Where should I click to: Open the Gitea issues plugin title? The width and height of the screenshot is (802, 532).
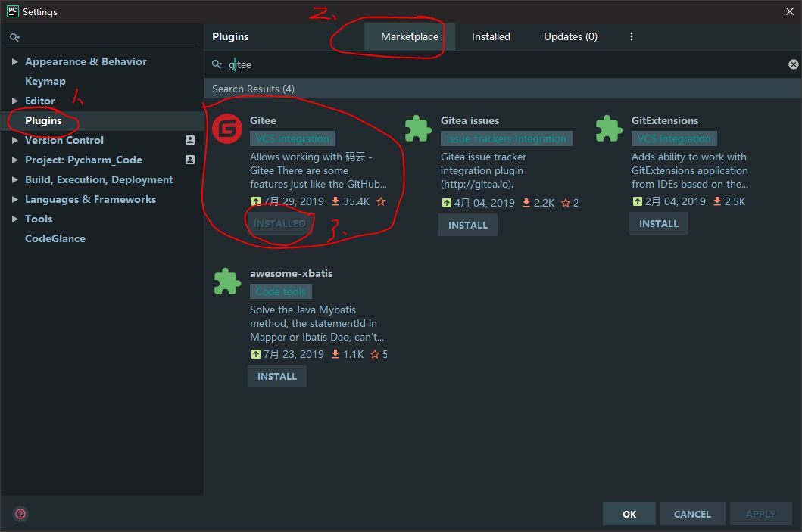(470, 120)
